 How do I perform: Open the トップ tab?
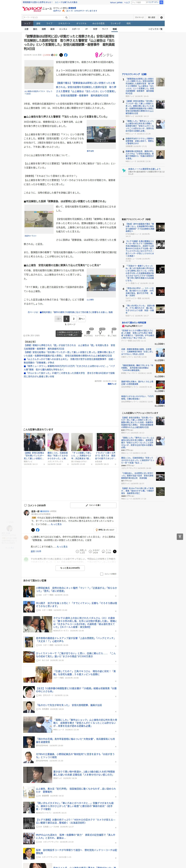27,23
